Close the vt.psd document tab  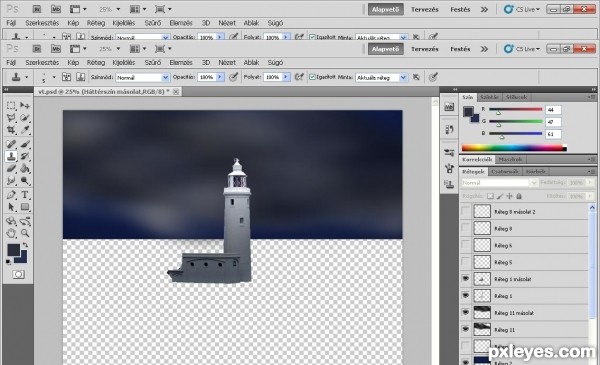coord(176,91)
